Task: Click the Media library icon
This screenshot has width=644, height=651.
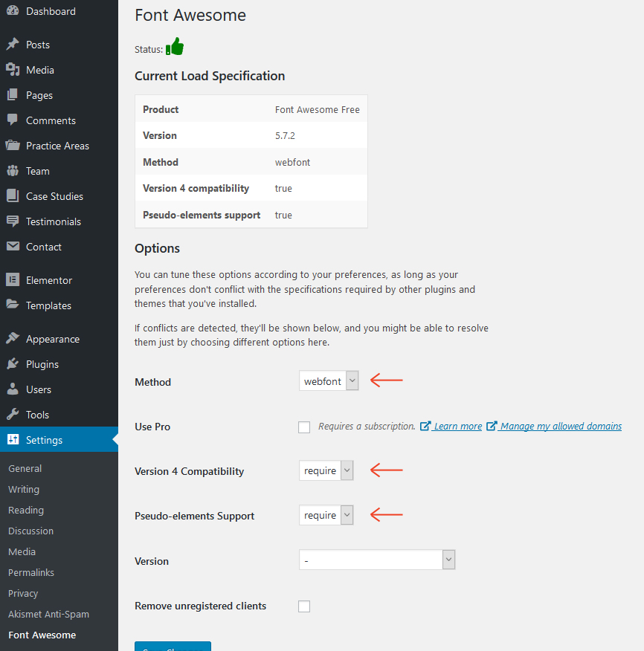Action: point(13,70)
